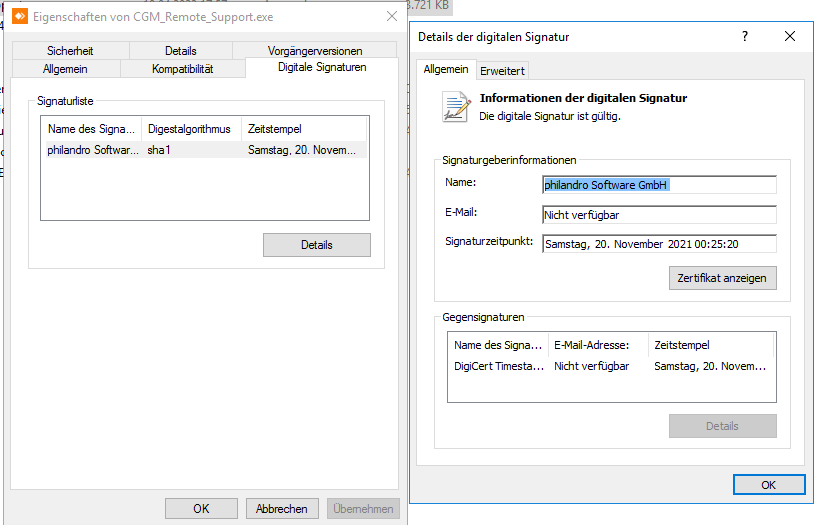Close the Eigenschaften properties window

click(392, 17)
